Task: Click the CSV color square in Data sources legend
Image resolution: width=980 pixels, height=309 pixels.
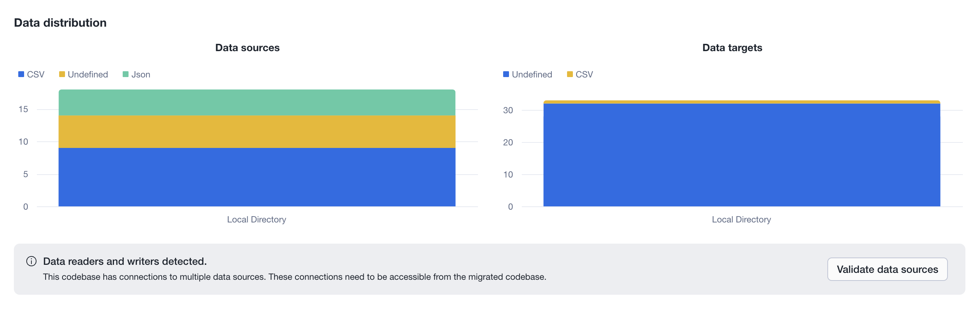Action: (20, 74)
